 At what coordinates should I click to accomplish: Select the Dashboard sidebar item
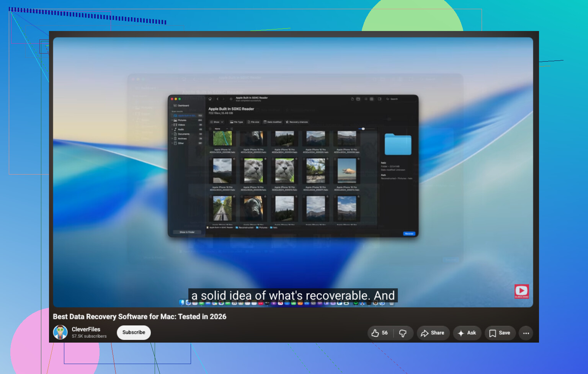[x=182, y=106]
